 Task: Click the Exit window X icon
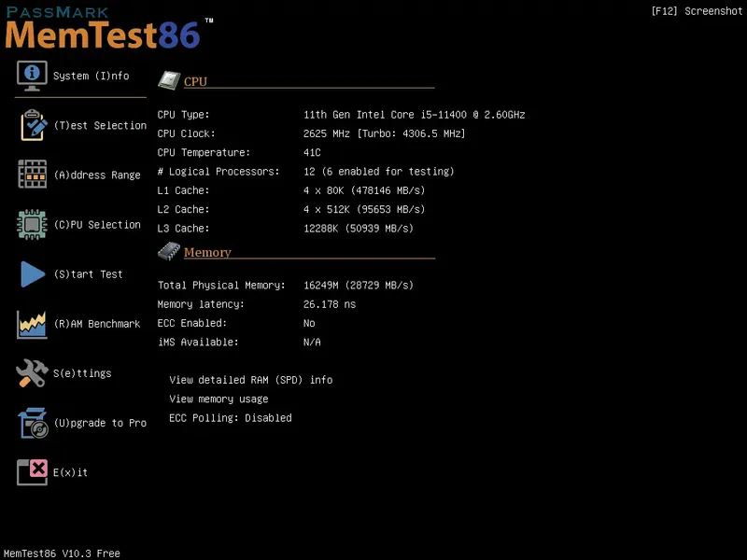click(x=32, y=472)
